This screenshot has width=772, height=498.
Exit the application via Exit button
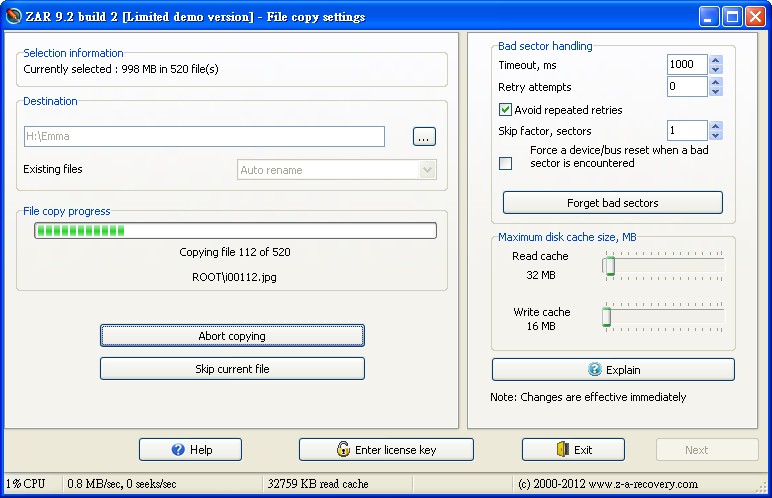573,449
